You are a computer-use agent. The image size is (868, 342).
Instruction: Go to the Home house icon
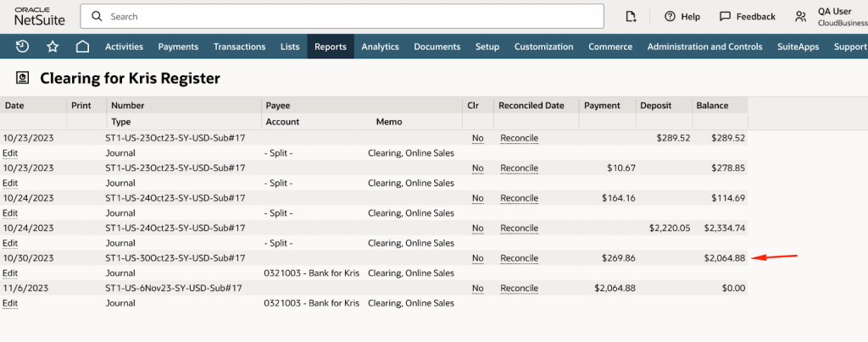pos(82,47)
